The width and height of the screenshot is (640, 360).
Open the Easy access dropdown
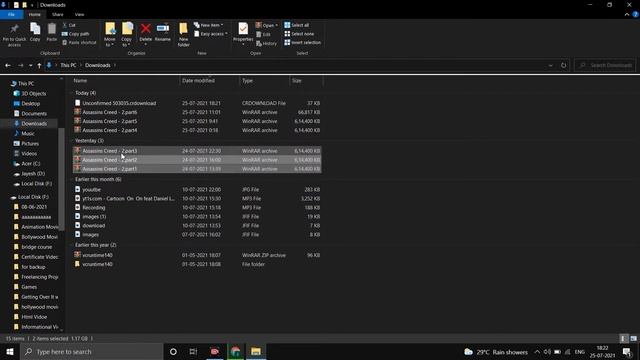pyautogui.click(x=211, y=34)
